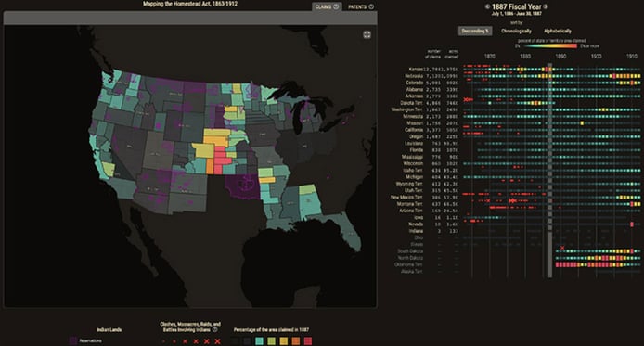644x346 pixels.
Task: Open help icon beside Clashes legend title
Action: coord(214,329)
